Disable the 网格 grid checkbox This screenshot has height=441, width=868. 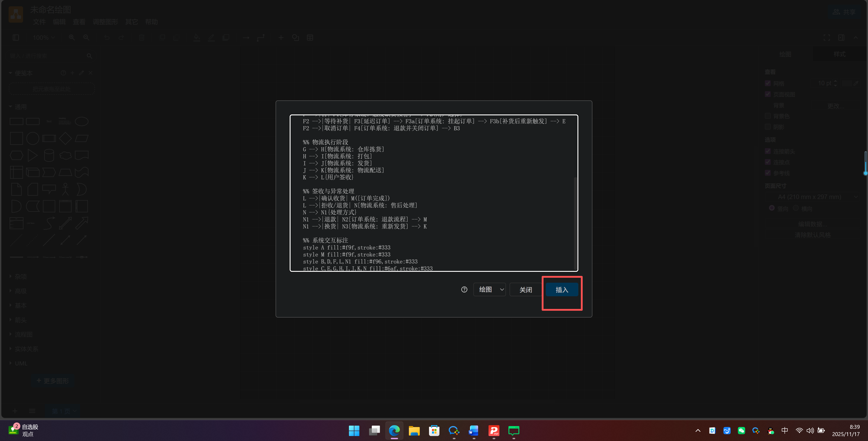pos(768,83)
